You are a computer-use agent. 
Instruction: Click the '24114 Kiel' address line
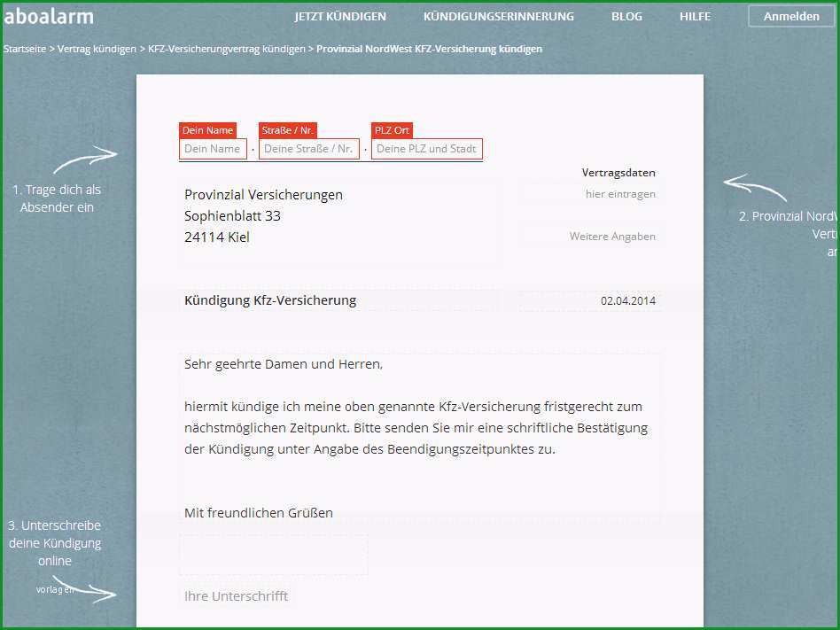click(x=217, y=237)
